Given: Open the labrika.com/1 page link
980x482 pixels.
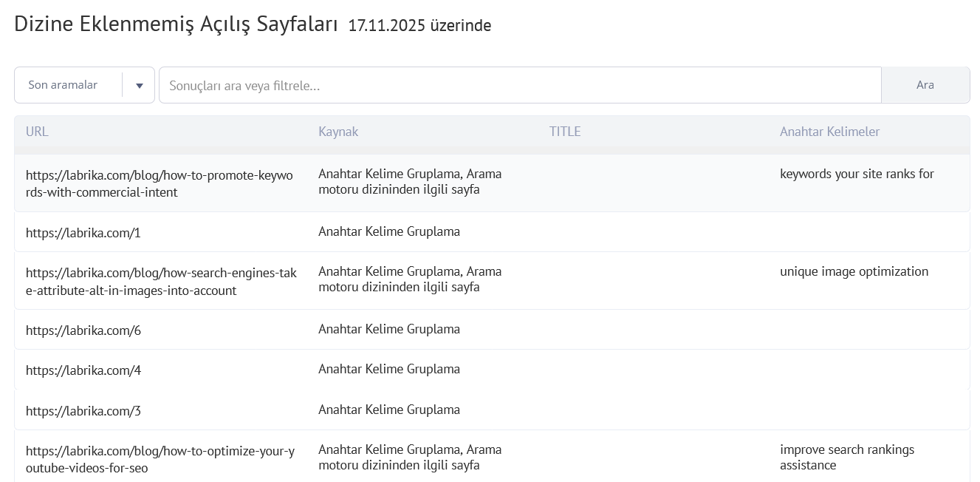Looking at the screenshot, I should 83,232.
